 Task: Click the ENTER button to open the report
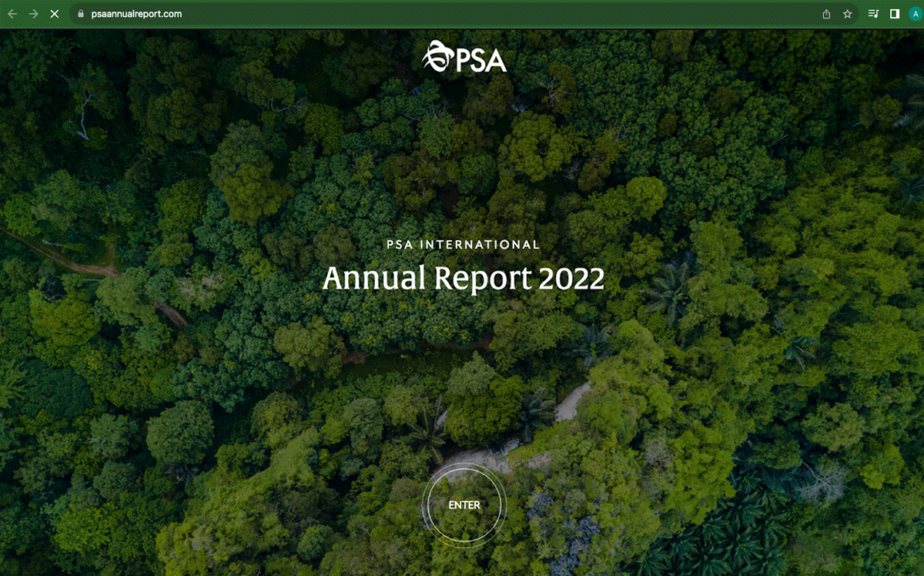coord(464,505)
